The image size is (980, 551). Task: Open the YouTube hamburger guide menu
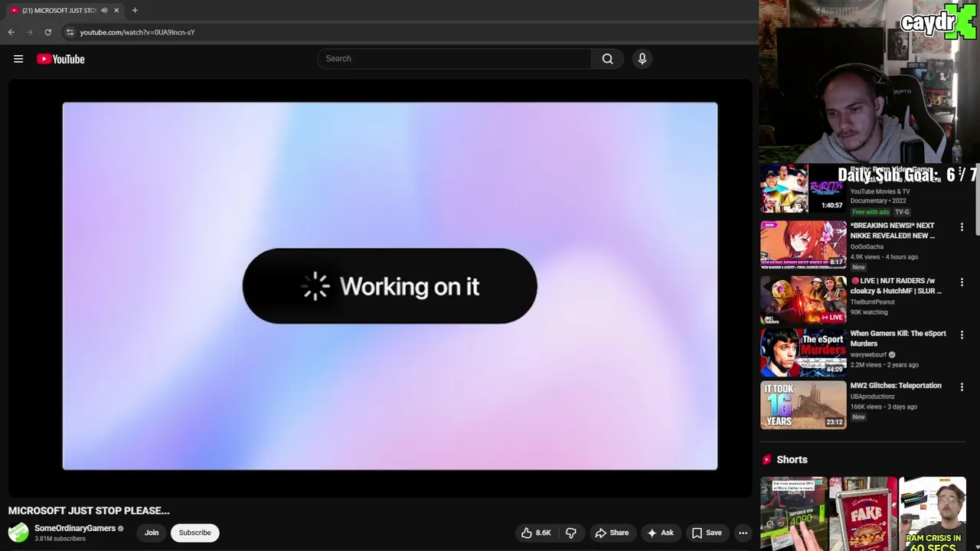pos(18,59)
